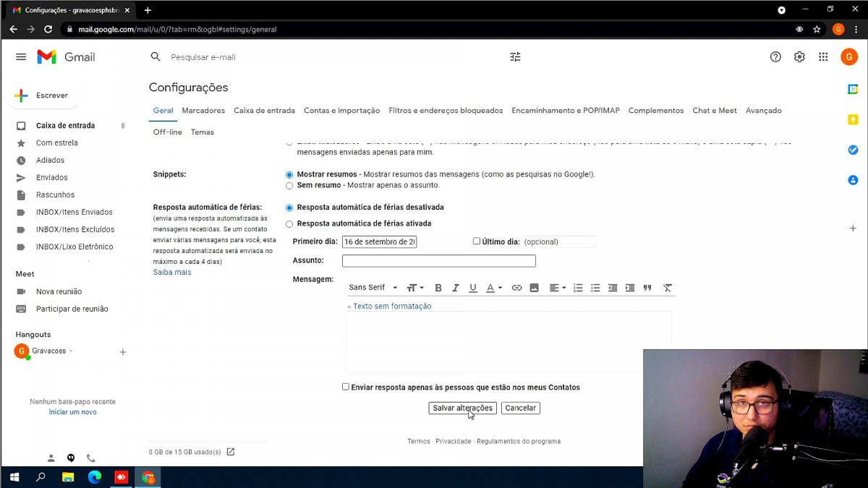Click the get add-ons plus icon
This screenshot has width=868, height=488.
coord(853,228)
